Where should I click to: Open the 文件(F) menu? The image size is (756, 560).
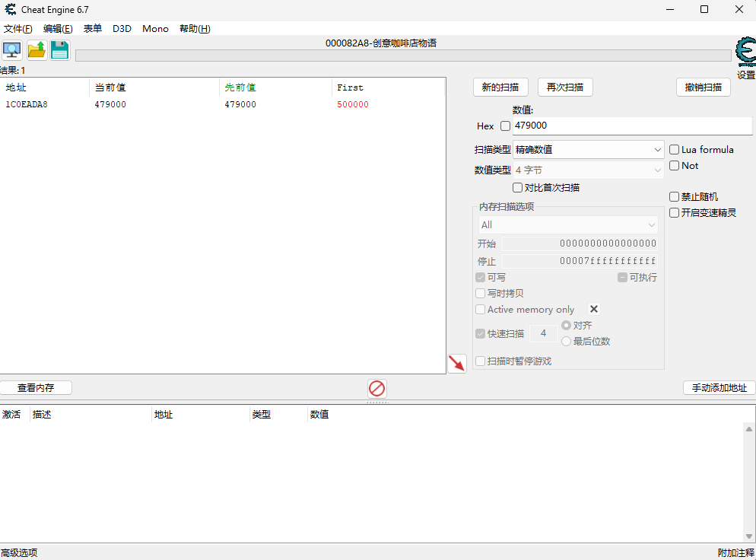tap(18, 29)
